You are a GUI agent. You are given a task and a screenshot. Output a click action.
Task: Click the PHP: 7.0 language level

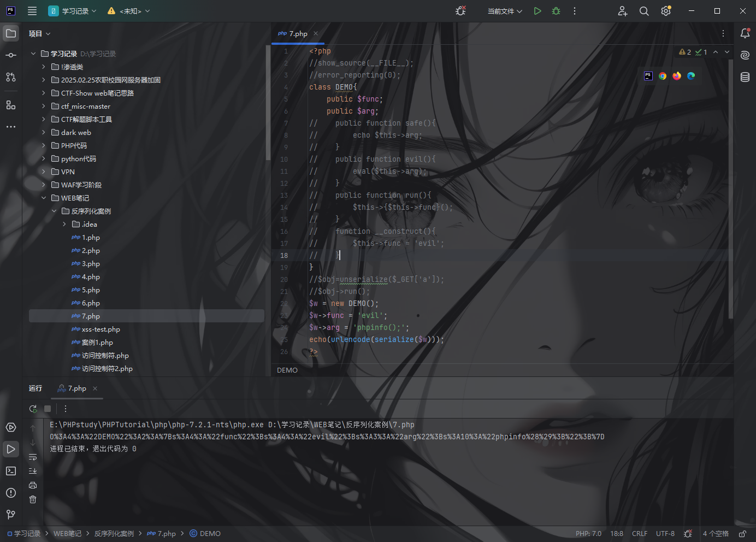588,534
